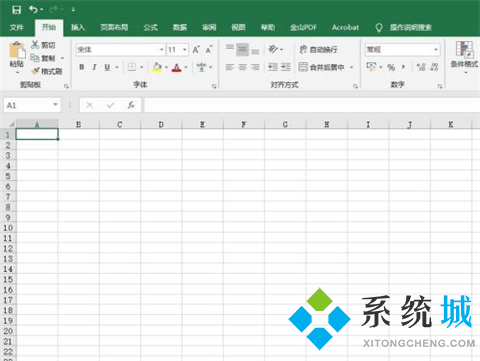
Task: Click the Increase Indent icon
Action: pos(286,67)
